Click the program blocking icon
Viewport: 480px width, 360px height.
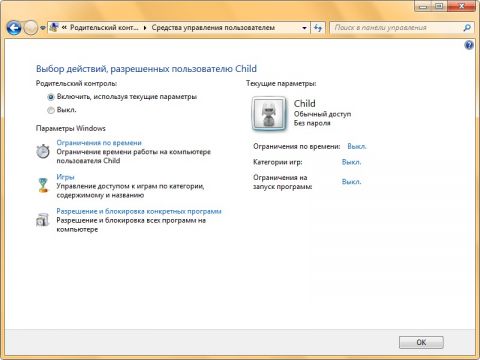[x=42, y=220]
